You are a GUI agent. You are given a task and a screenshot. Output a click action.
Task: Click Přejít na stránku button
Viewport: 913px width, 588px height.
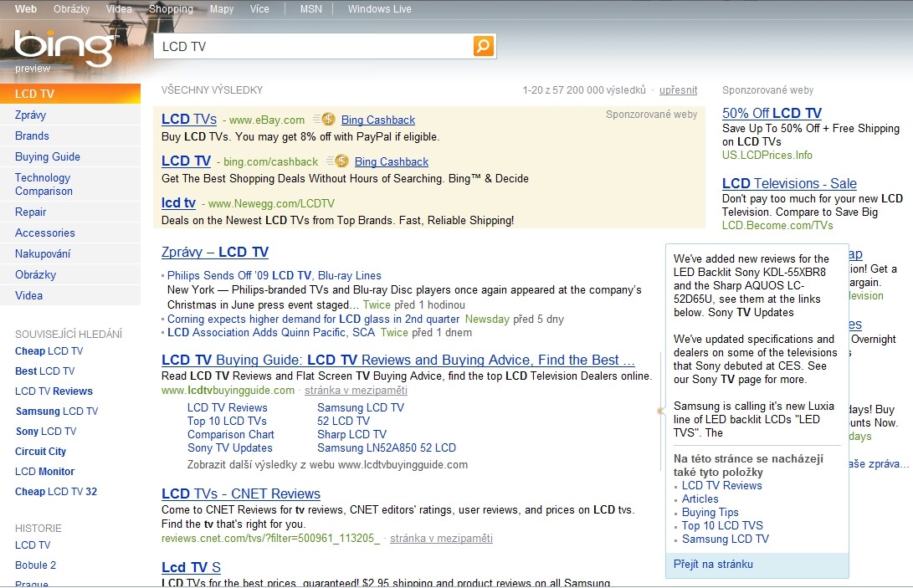[x=713, y=564]
